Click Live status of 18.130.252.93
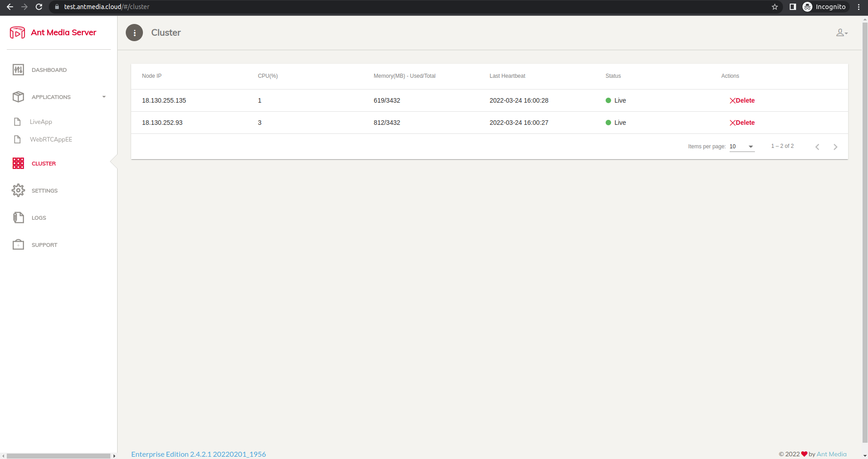 (616, 123)
